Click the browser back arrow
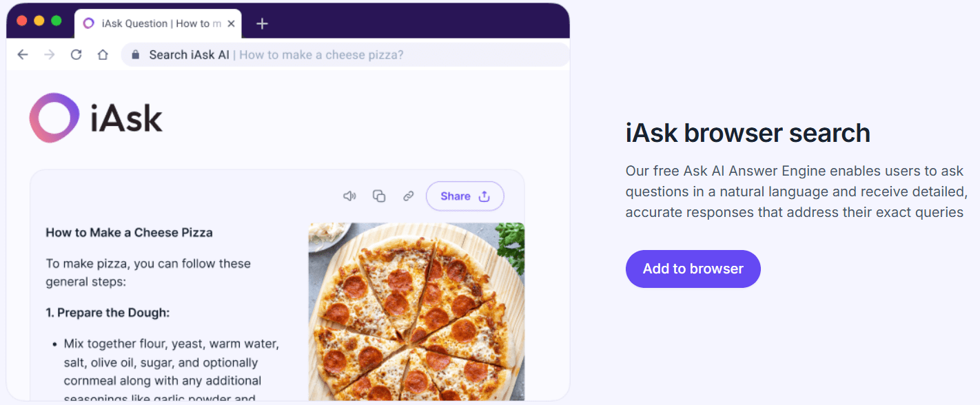This screenshot has height=405, width=980. 23,55
